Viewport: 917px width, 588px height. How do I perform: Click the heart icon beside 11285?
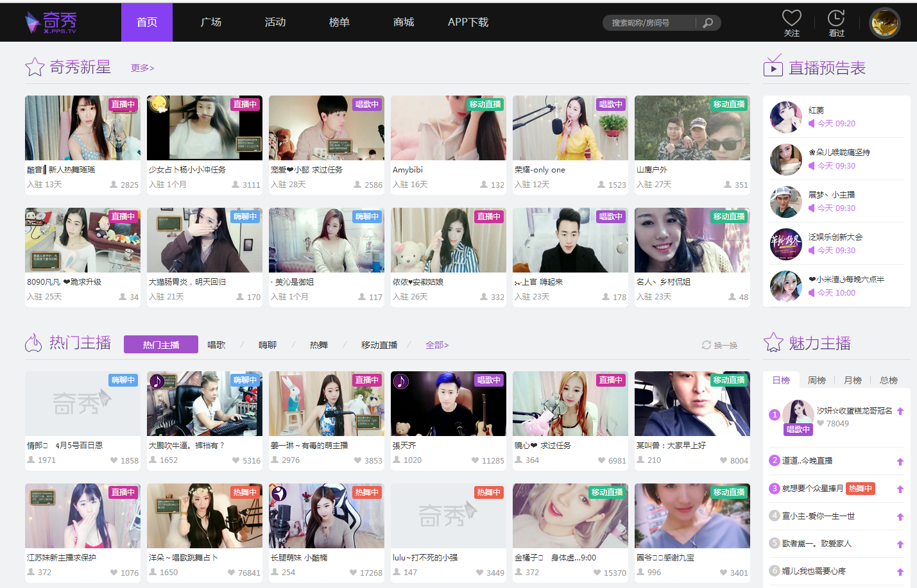pos(476,460)
